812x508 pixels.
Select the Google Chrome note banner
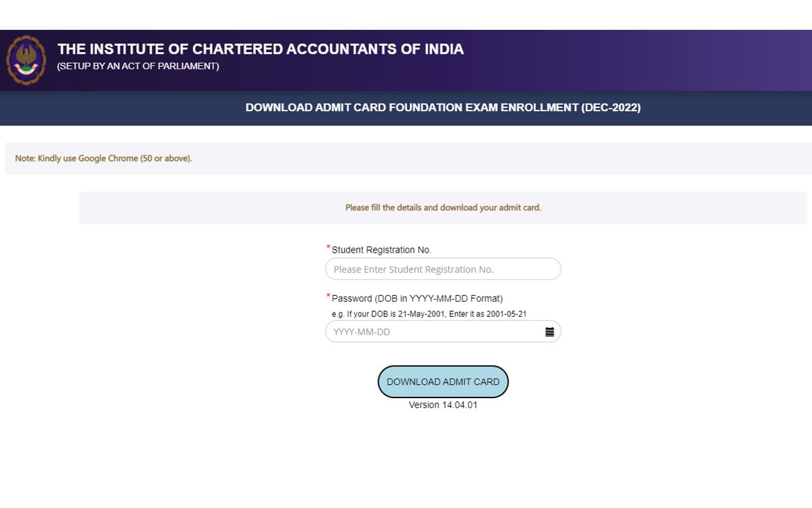[x=101, y=158]
